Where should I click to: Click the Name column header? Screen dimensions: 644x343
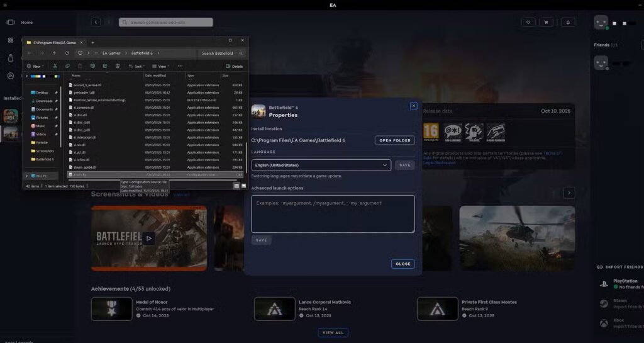(x=76, y=76)
